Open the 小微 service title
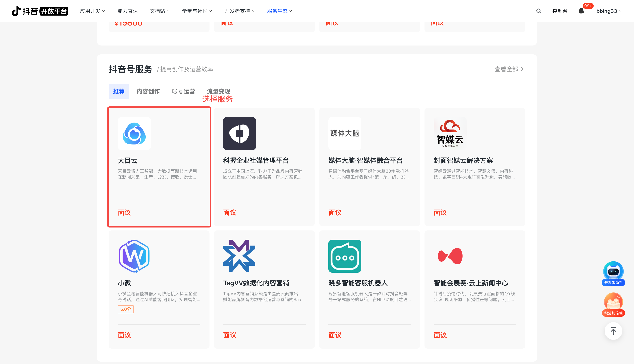This screenshot has height=364, width=634. tap(124, 283)
